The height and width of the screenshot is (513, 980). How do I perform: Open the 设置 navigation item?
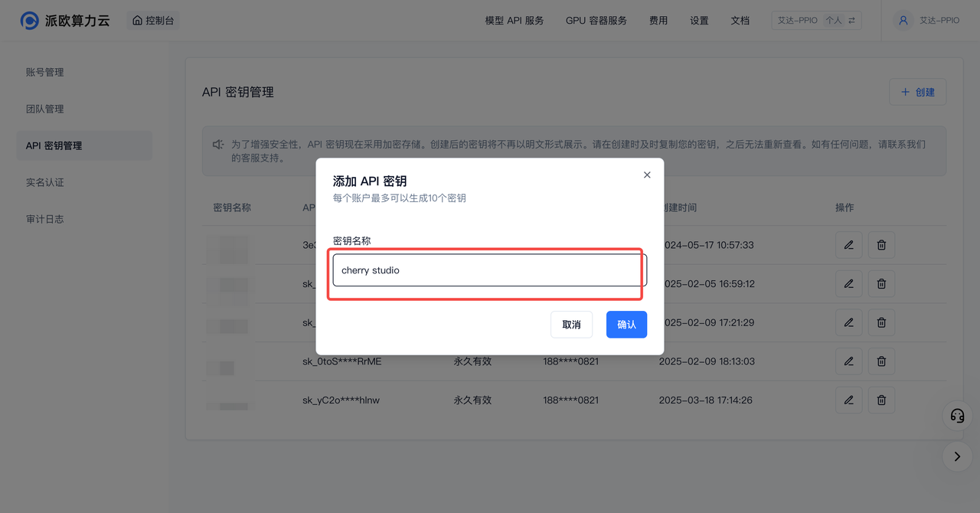(698, 21)
